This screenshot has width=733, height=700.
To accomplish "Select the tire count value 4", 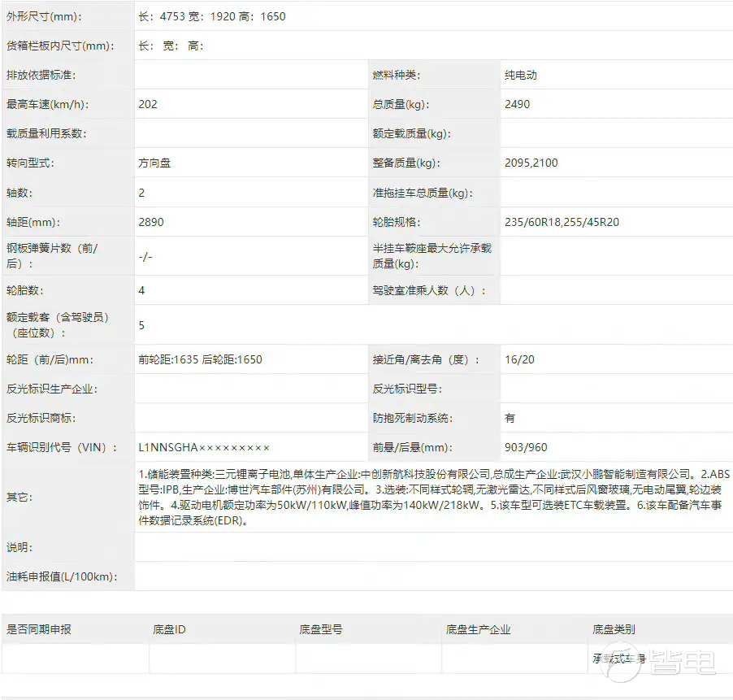I will pyautogui.click(x=141, y=290).
